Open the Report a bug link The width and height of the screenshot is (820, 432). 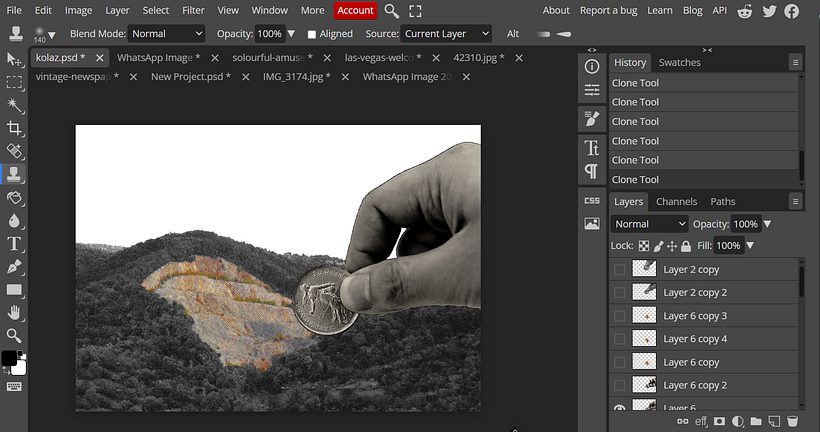[609, 10]
